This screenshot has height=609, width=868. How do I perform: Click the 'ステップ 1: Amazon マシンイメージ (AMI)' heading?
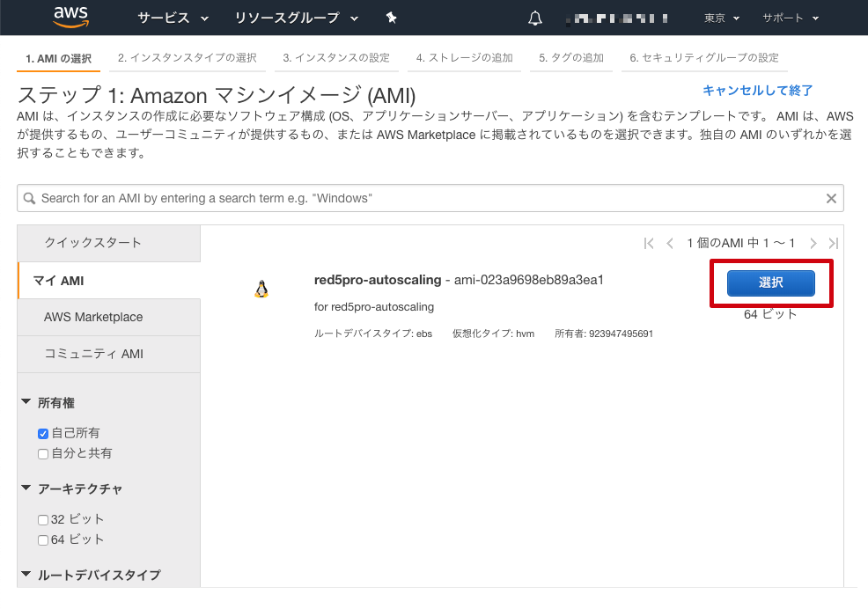(x=217, y=95)
